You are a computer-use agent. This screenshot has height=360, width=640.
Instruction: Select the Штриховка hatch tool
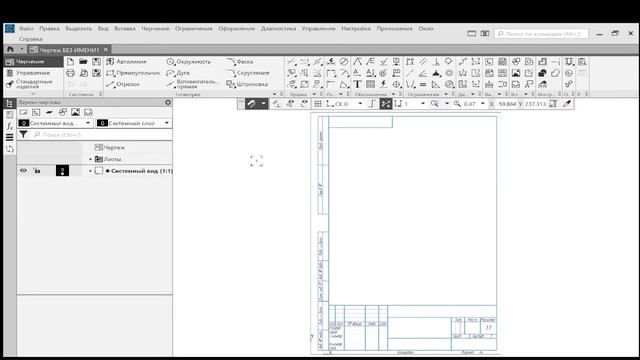coord(247,84)
